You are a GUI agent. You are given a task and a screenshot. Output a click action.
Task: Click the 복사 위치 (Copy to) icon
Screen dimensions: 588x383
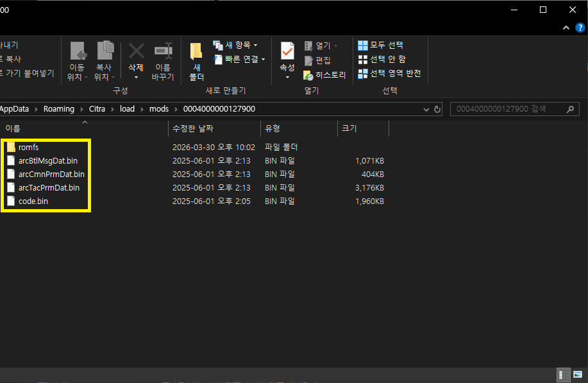[104, 52]
